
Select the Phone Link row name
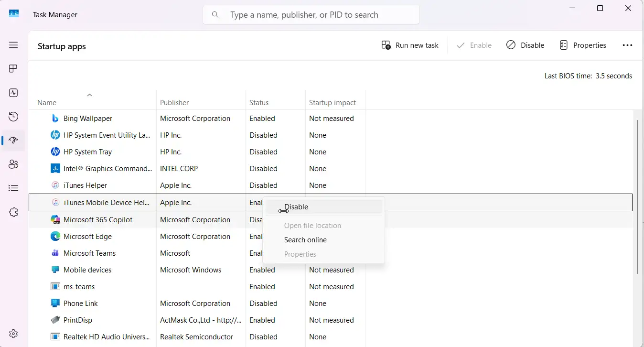tap(80, 303)
